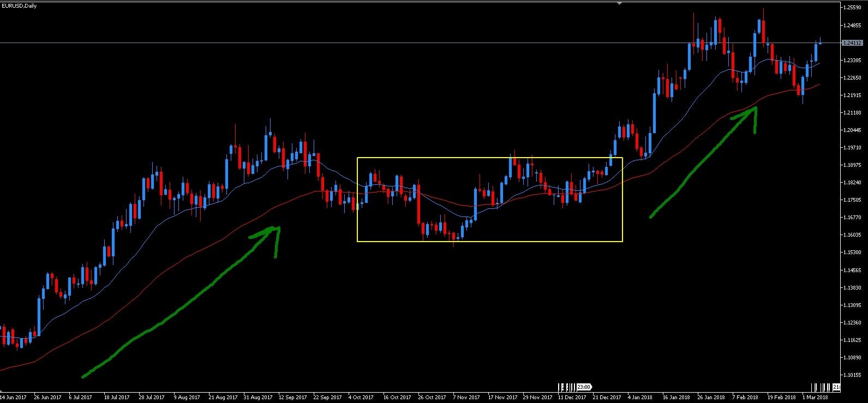This screenshot has height=403, width=868.
Task: Click the 1.21915 price axis label
Action: pos(852,95)
